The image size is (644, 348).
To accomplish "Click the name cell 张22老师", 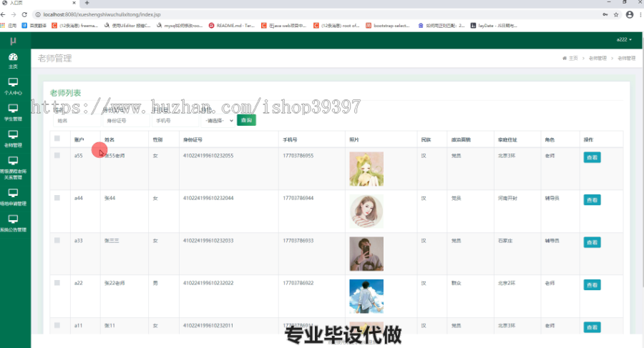I will [114, 283].
